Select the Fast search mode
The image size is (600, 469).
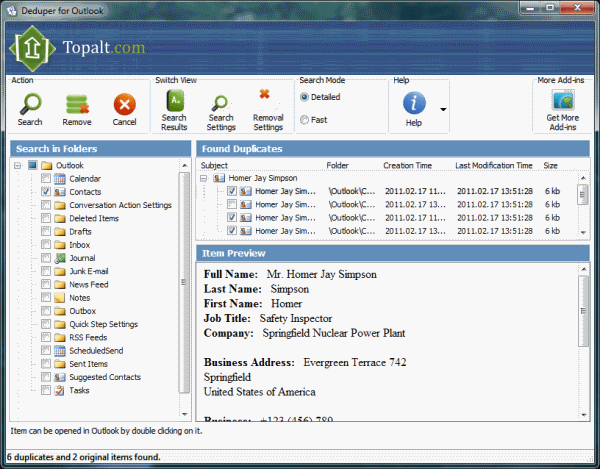[305, 121]
